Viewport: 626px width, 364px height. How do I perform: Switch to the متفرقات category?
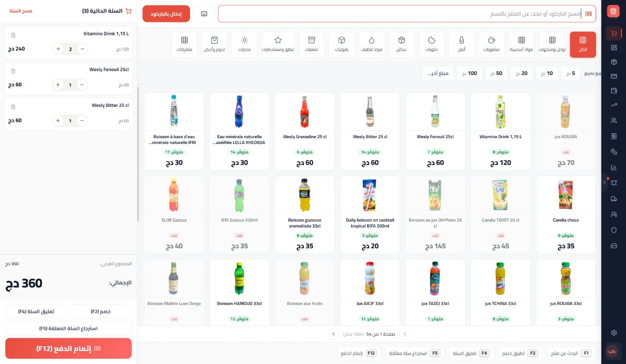pyautogui.click(x=185, y=45)
